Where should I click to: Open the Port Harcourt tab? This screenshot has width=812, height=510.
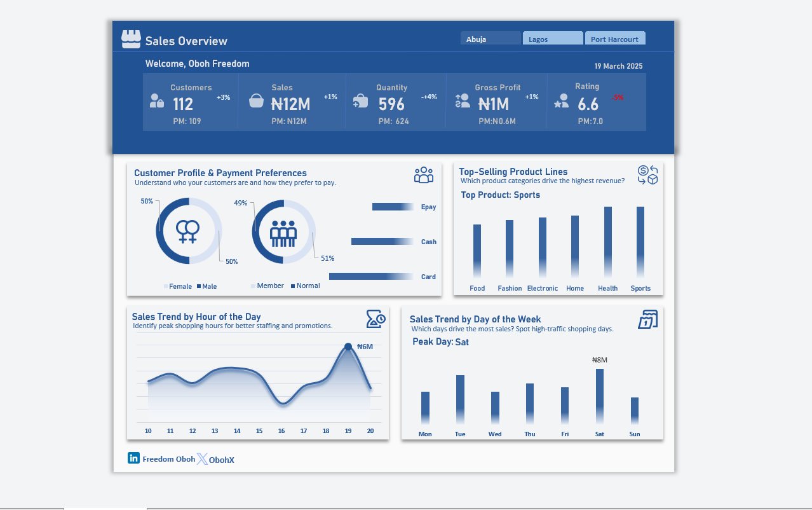(615, 38)
